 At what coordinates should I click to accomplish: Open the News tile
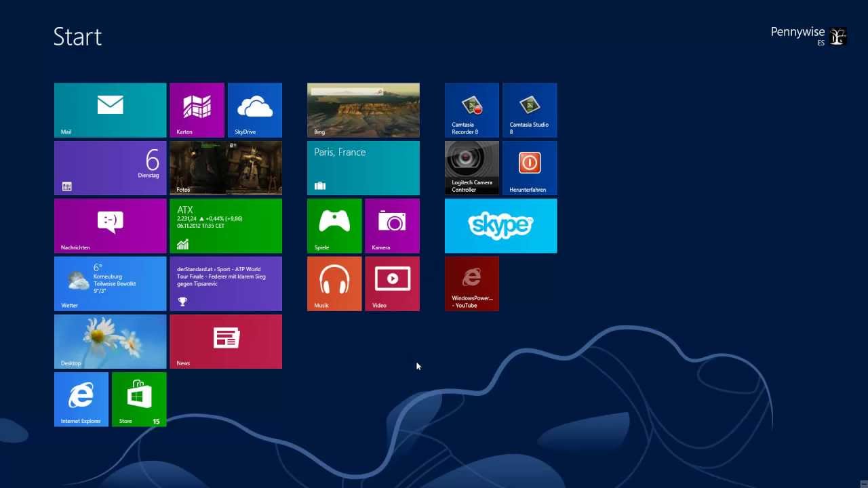(x=226, y=342)
